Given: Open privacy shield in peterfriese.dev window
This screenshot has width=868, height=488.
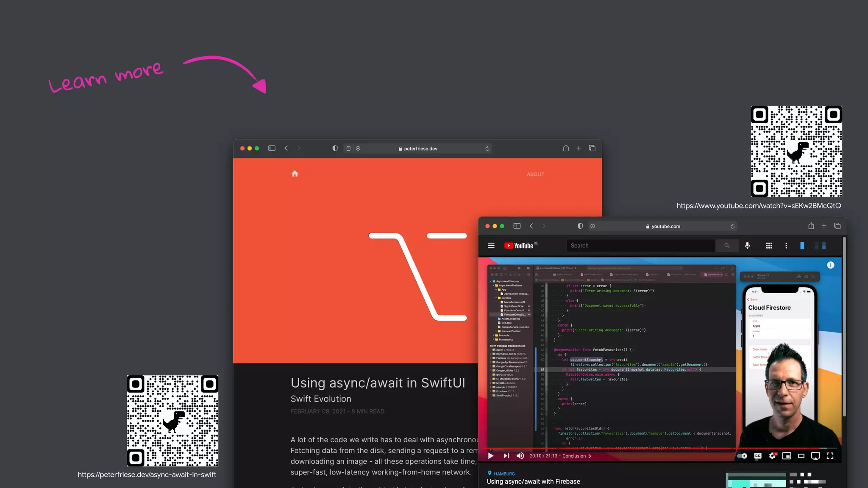Looking at the screenshot, I should [335, 148].
